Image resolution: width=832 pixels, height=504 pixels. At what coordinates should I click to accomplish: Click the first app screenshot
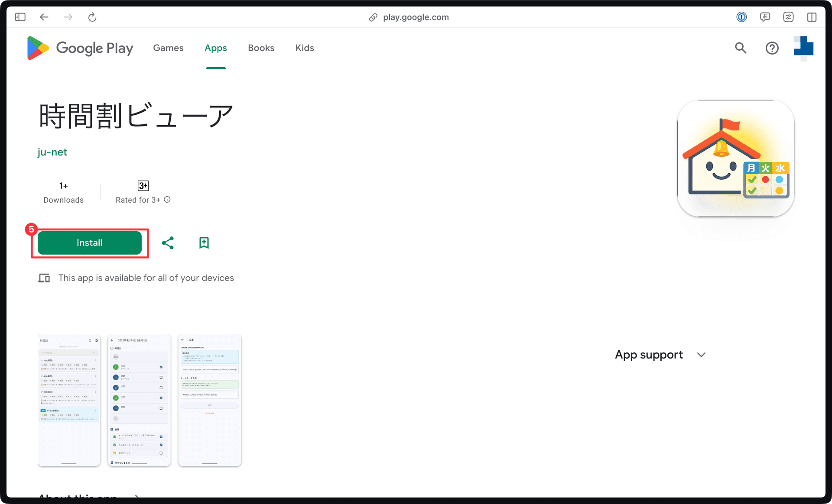[x=69, y=400]
